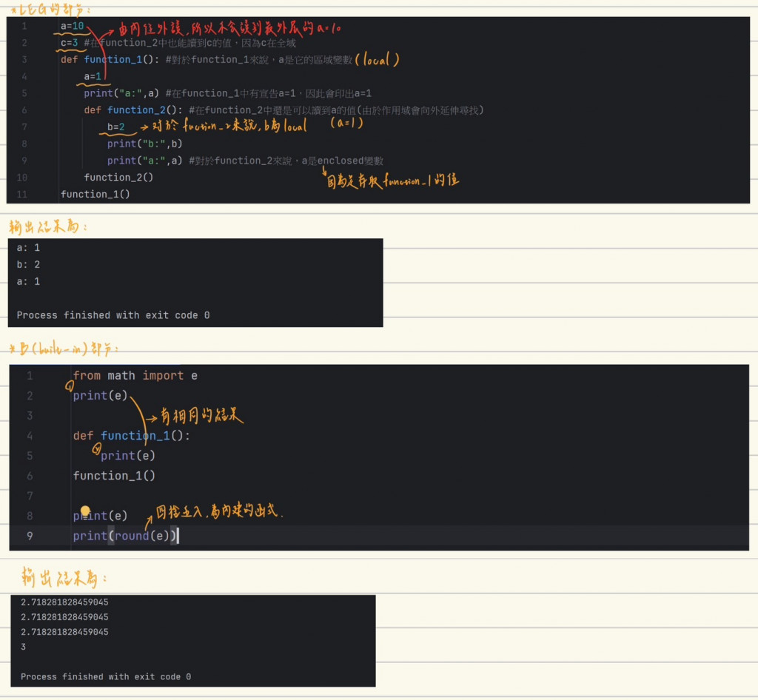
Task: Click the second 2.718281828459045 output line
Action: point(64,617)
